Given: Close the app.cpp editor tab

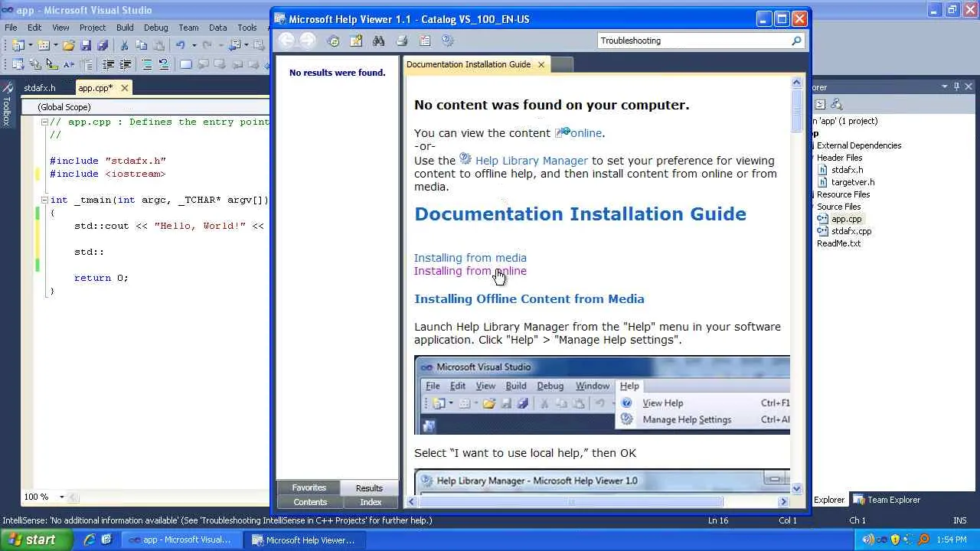Looking at the screenshot, I should 125,88.
